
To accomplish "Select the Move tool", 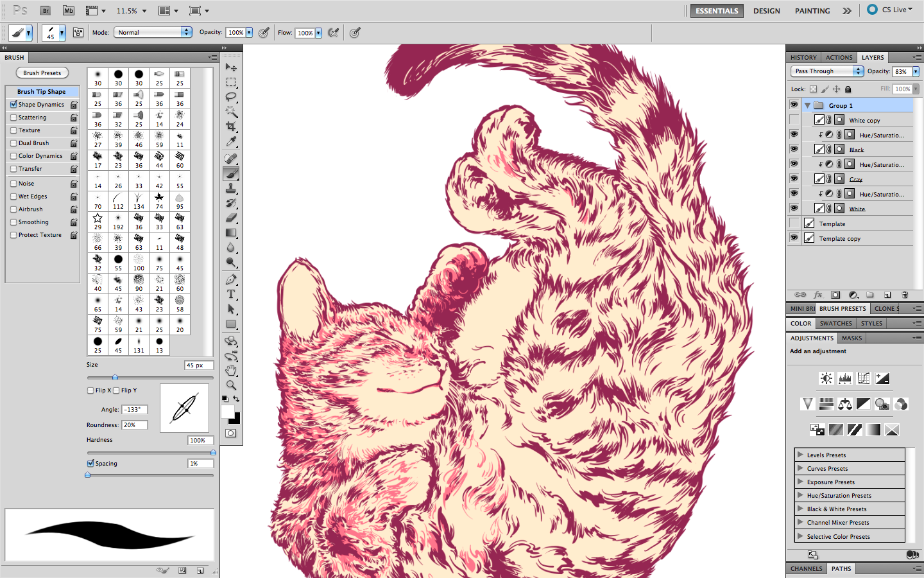I will click(231, 67).
